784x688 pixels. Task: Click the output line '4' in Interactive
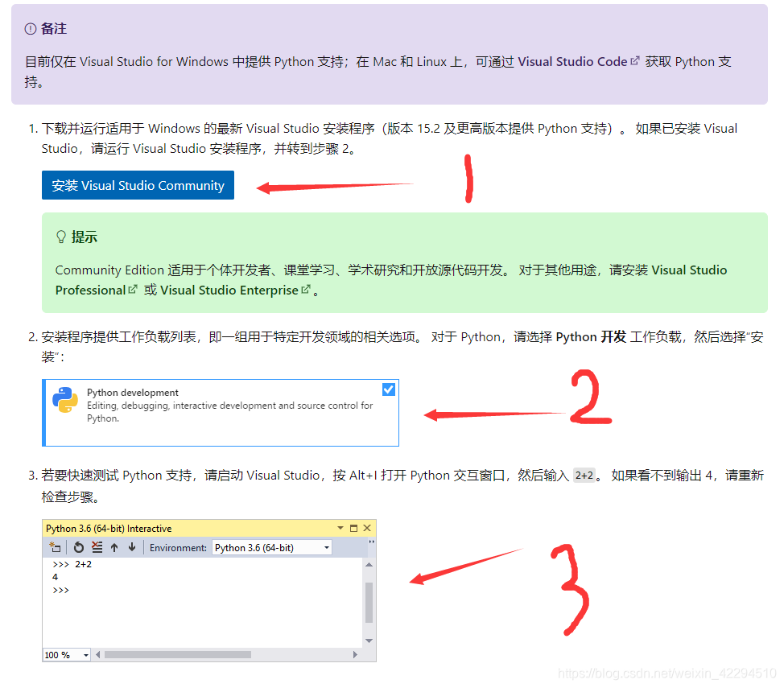(x=55, y=577)
